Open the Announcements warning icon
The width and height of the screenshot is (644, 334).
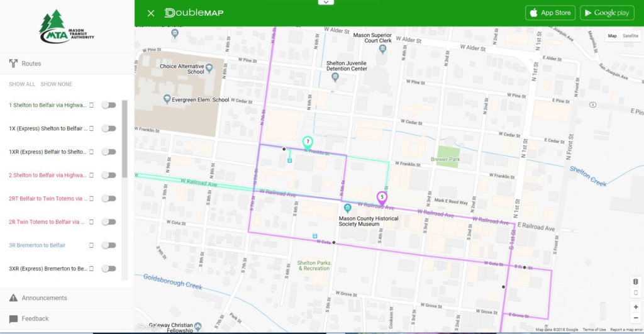(x=14, y=298)
